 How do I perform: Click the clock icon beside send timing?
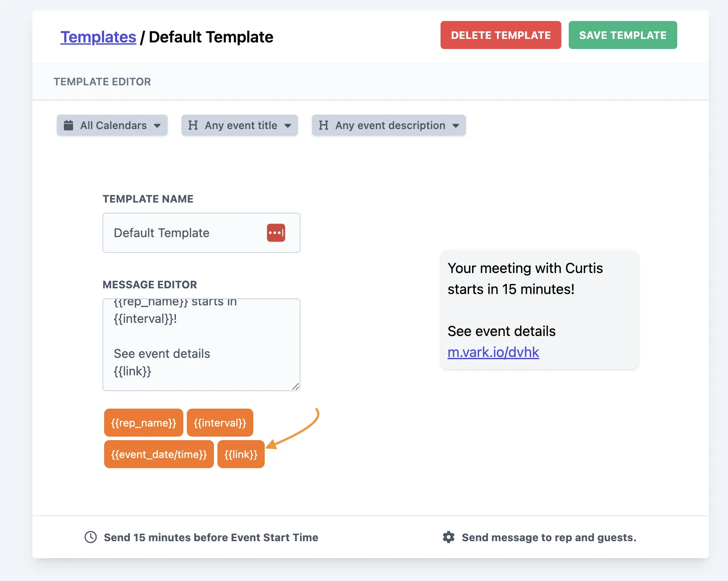[x=90, y=537]
